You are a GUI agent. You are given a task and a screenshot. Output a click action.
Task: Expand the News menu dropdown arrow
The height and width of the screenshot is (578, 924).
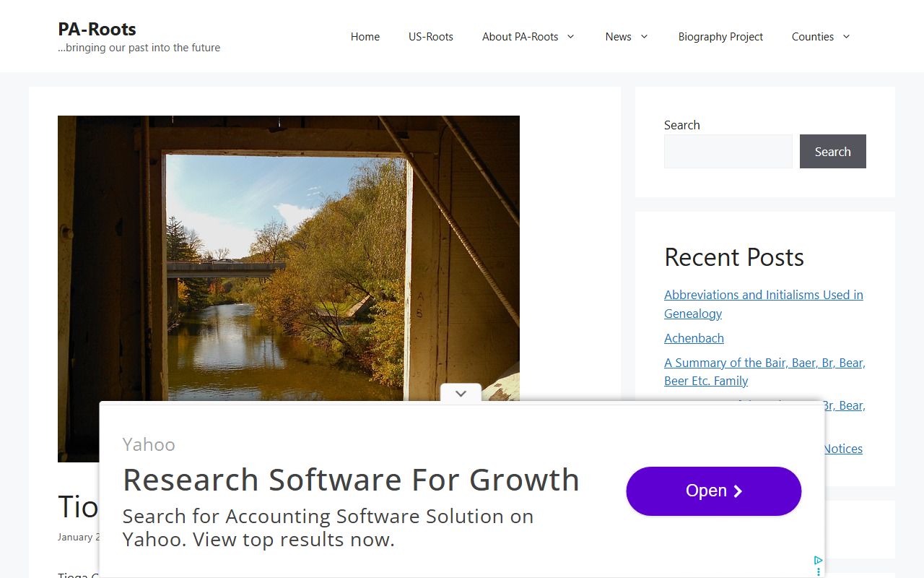tap(644, 36)
